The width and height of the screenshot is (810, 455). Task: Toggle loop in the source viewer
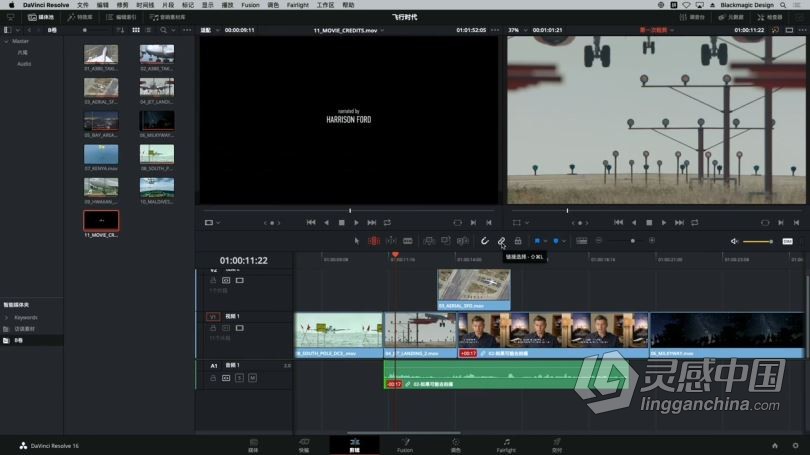click(387, 223)
